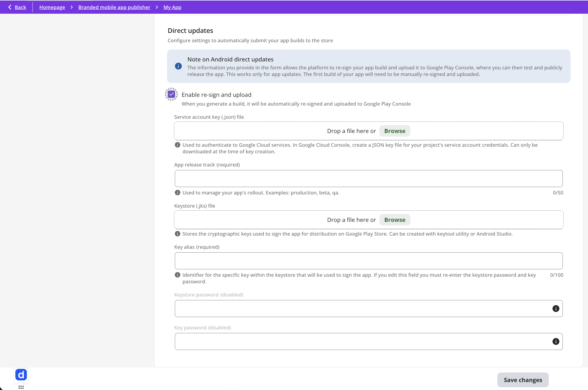Uncheck Enable re-sign and upload checkbox
This screenshot has width=588, height=390.
pyautogui.click(x=172, y=94)
